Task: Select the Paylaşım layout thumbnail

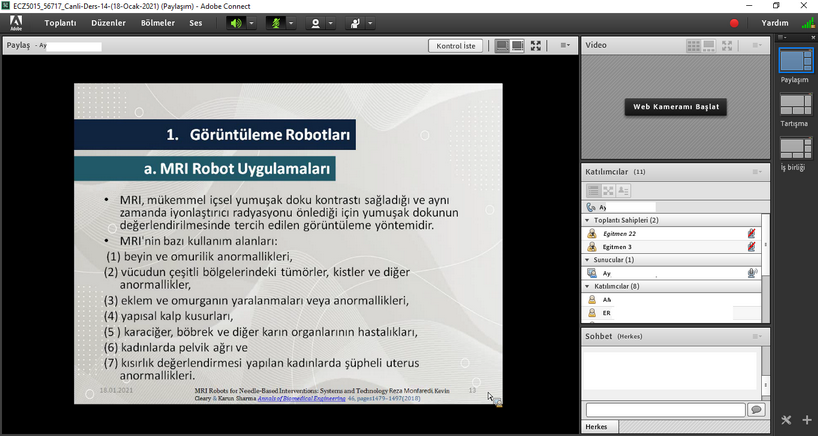Action: point(795,62)
